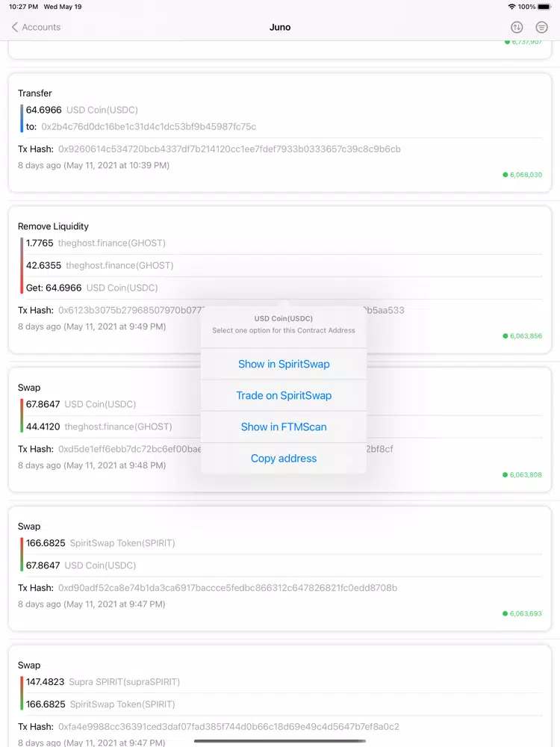This screenshot has height=747, width=560.
Task: Open Transfer tx hash 0x9260614c...
Action: coord(229,149)
